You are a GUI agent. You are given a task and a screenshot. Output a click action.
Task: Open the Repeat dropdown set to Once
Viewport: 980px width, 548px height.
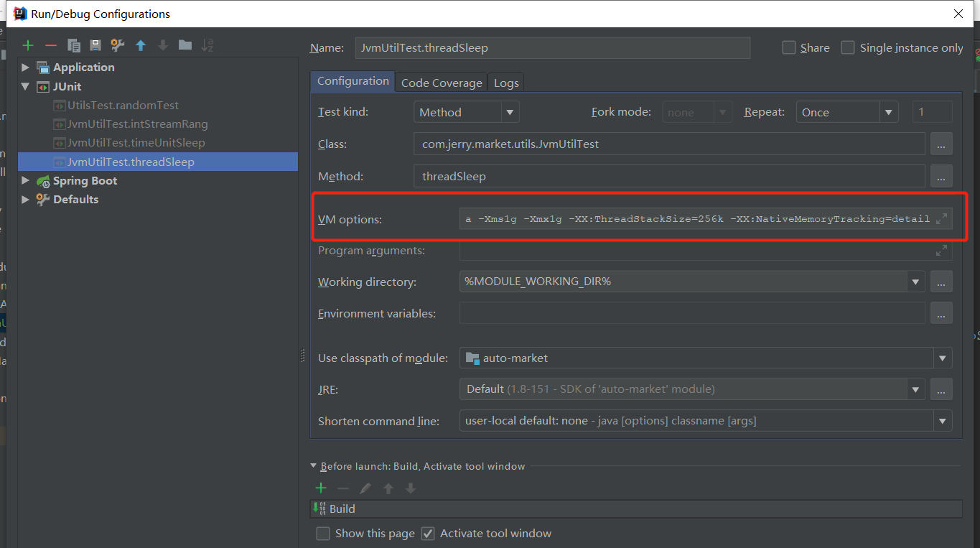pyautogui.click(x=890, y=112)
